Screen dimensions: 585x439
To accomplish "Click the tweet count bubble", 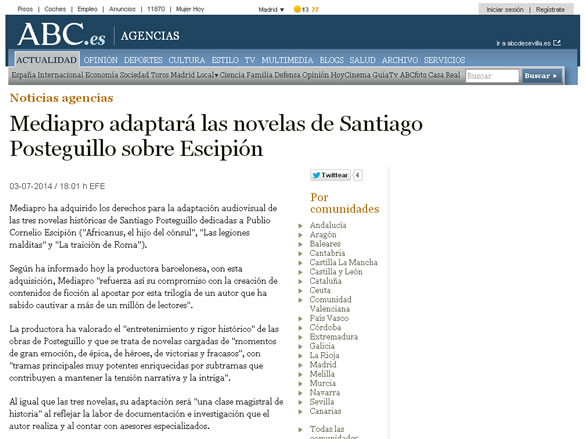I will (x=357, y=175).
